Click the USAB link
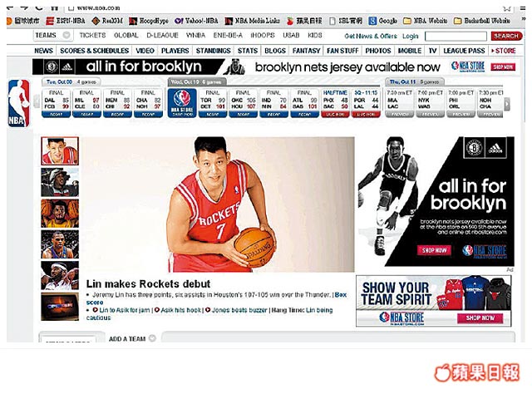The width and height of the screenshot is (532, 399). click(x=291, y=35)
